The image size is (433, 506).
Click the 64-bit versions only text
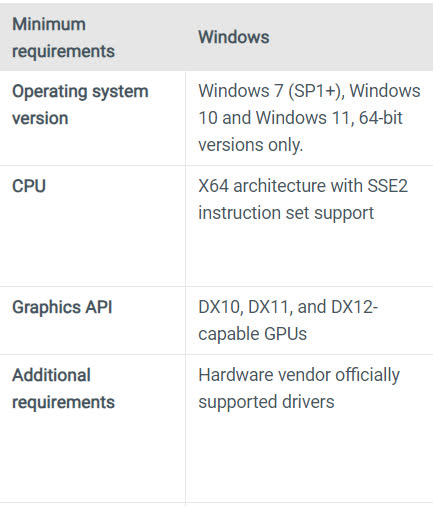click(x=300, y=131)
